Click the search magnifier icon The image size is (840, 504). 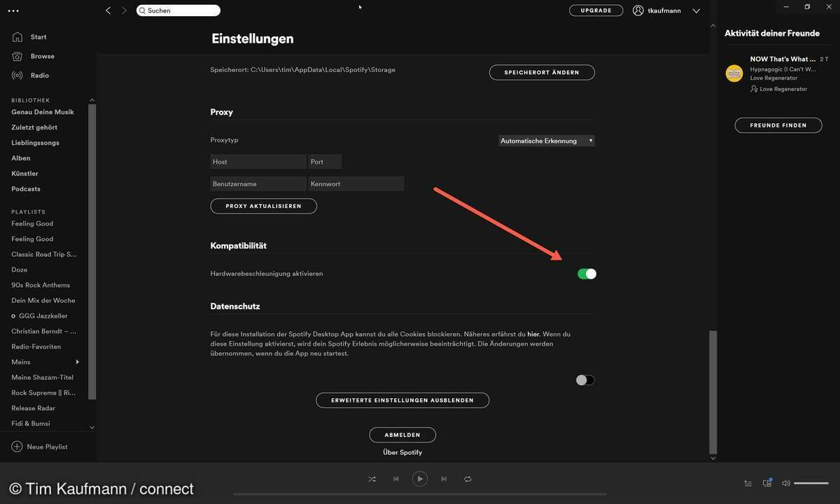(x=142, y=10)
